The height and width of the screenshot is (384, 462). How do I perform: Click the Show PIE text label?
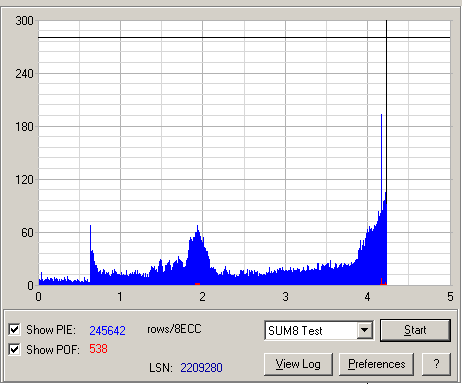pyautogui.click(x=51, y=330)
